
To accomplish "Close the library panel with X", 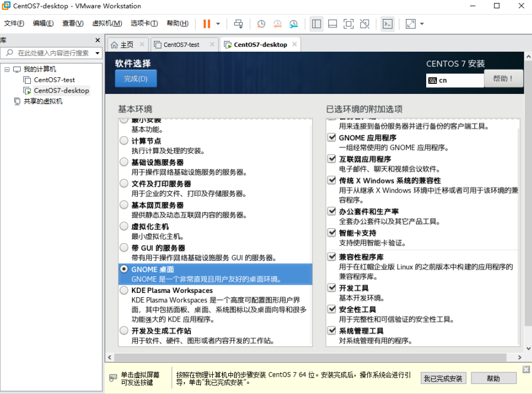I will point(97,40).
